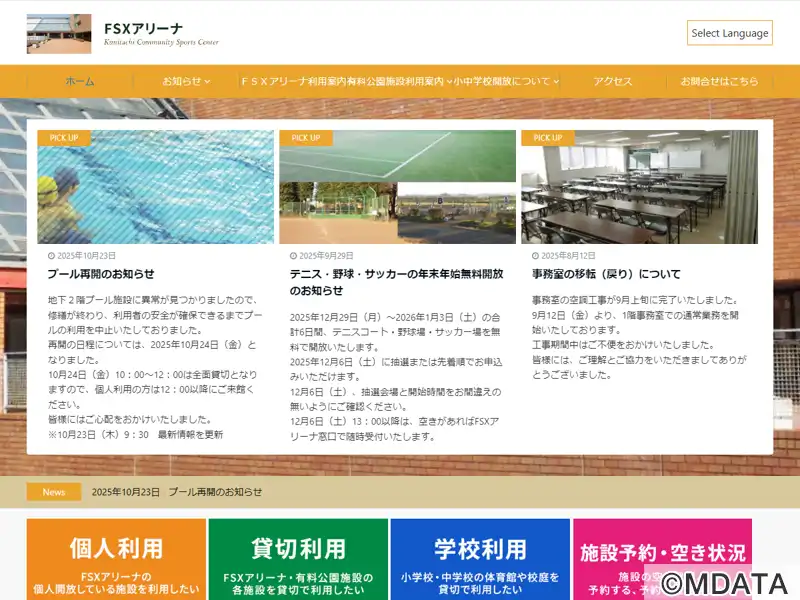This screenshot has width=800, height=600.
Task: Click the clock icon beside 2025年8月12日
Action: pos(535,256)
